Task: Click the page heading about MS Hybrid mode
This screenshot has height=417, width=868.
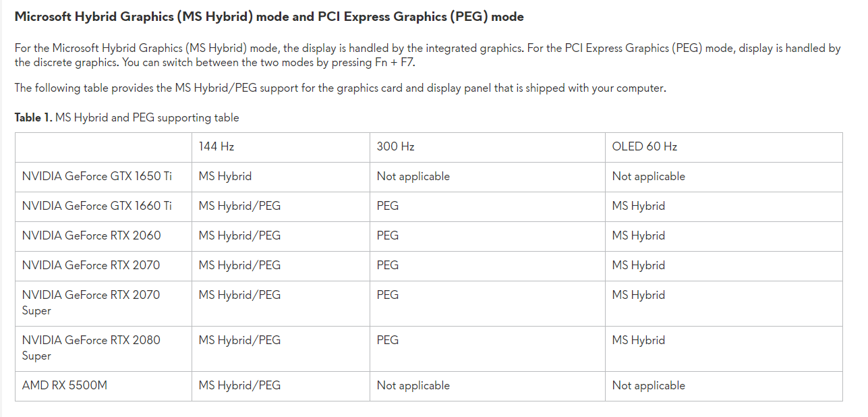Action: click(269, 16)
